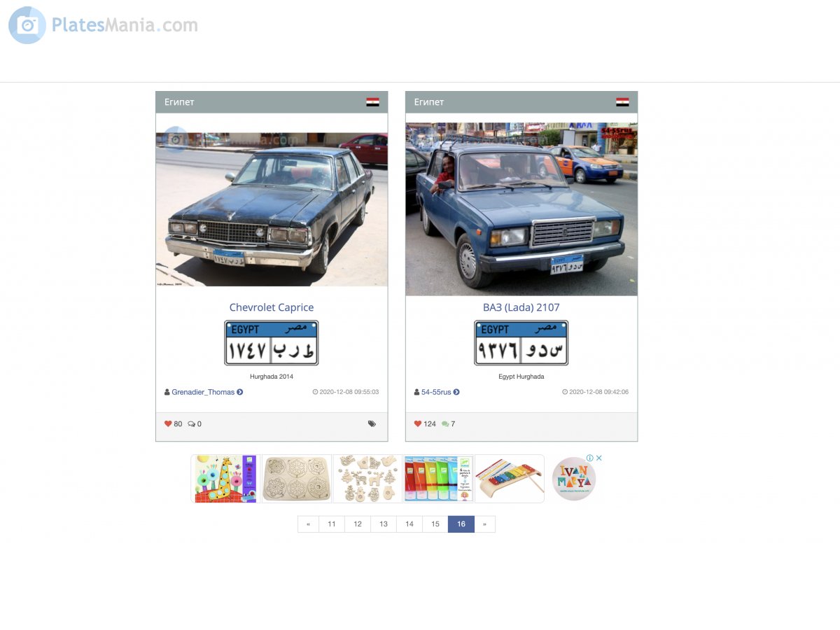Close the ad with the X icon
This screenshot has height=630, width=840.
click(599, 458)
